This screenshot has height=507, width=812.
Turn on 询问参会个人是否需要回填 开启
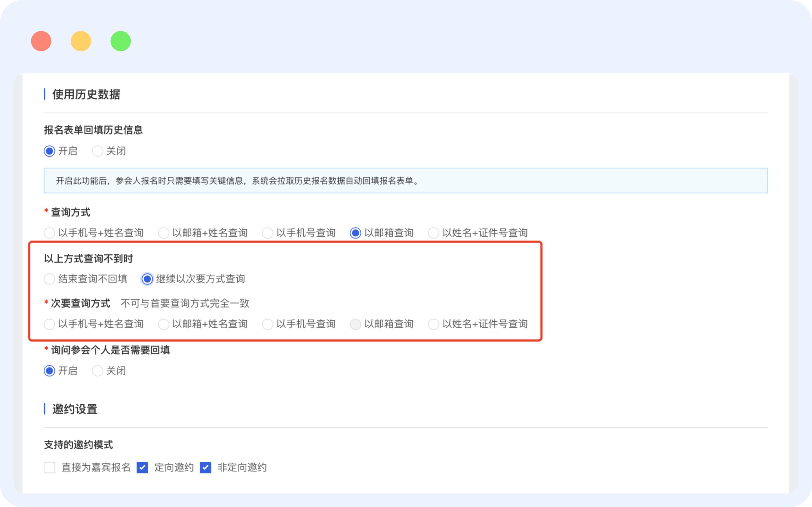click(x=49, y=371)
